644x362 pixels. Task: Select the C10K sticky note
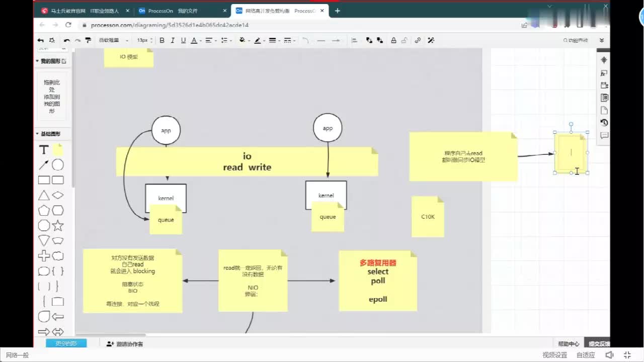(428, 217)
